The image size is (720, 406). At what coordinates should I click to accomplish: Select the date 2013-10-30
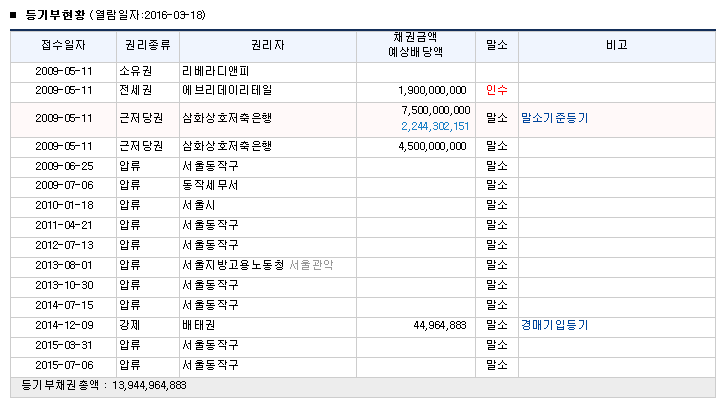click(x=64, y=285)
